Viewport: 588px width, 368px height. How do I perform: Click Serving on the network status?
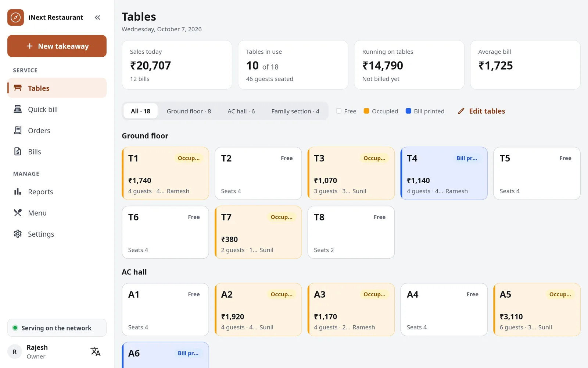coord(57,328)
